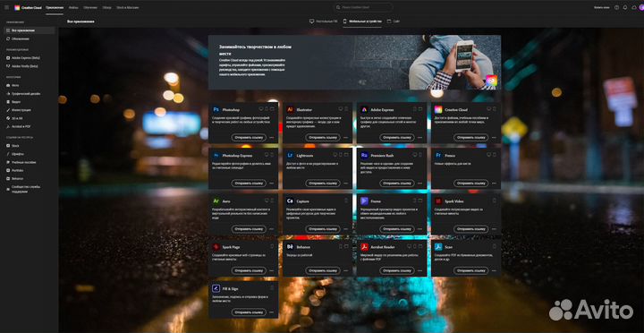Click the Acrobat Reader app icon
This screenshot has height=333, width=644.
tap(364, 247)
